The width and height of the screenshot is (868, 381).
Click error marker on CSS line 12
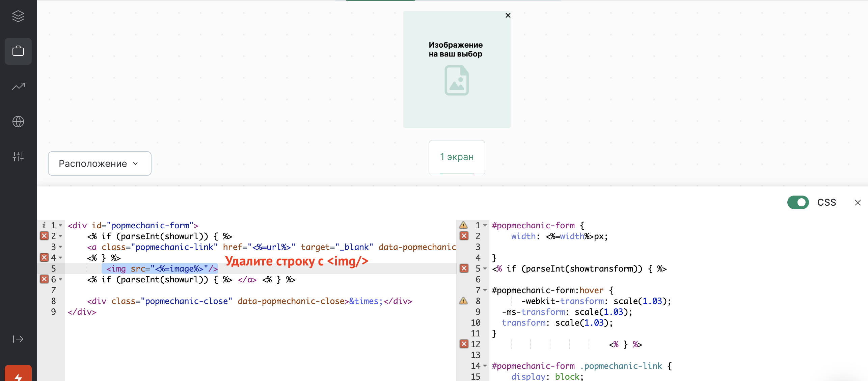coord(464,344)
